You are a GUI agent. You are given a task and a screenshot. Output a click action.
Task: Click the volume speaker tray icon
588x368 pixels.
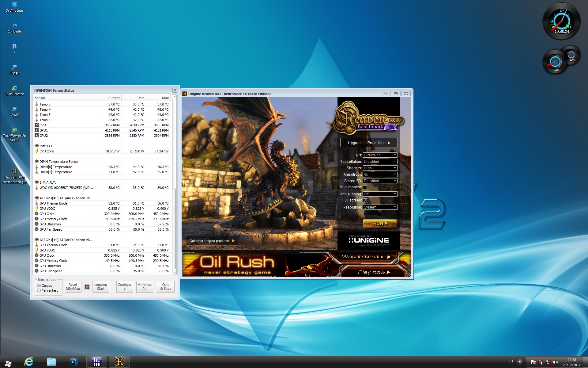pyautogui.click(x=556, y=362)
